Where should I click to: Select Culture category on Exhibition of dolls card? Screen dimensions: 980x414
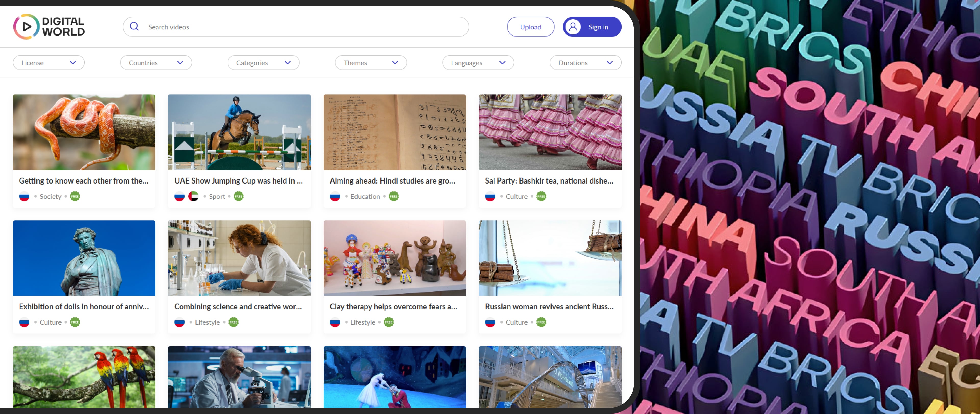pyautogui.click(x=51, y=322)
